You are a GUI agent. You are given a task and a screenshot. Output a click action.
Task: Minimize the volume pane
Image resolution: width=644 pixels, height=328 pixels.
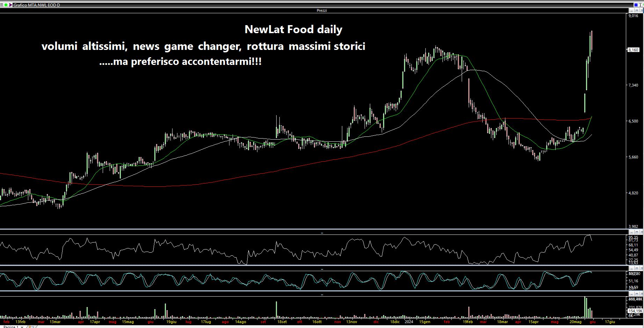pos(632,294)
